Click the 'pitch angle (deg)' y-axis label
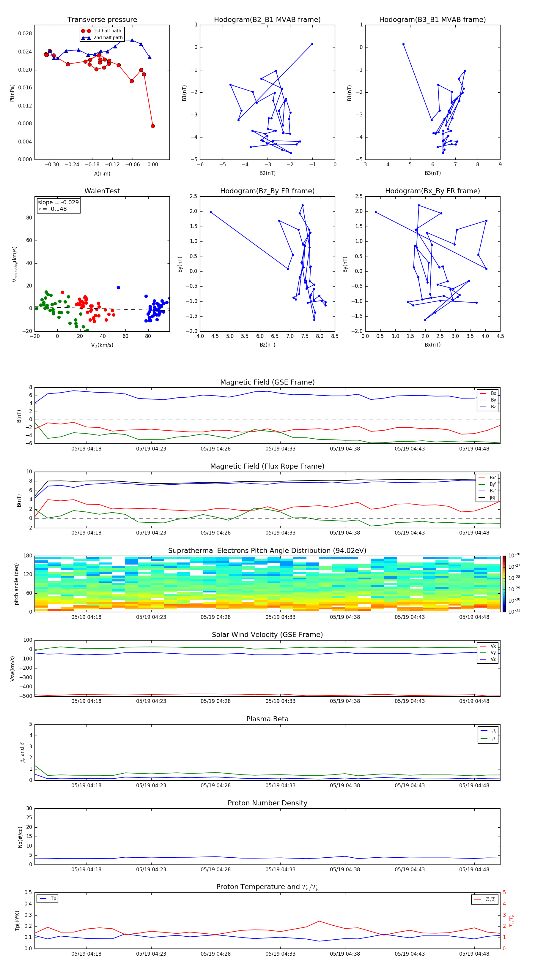Image resolution: width=535 pixels, height=980 pixels. tap(16, 584)
